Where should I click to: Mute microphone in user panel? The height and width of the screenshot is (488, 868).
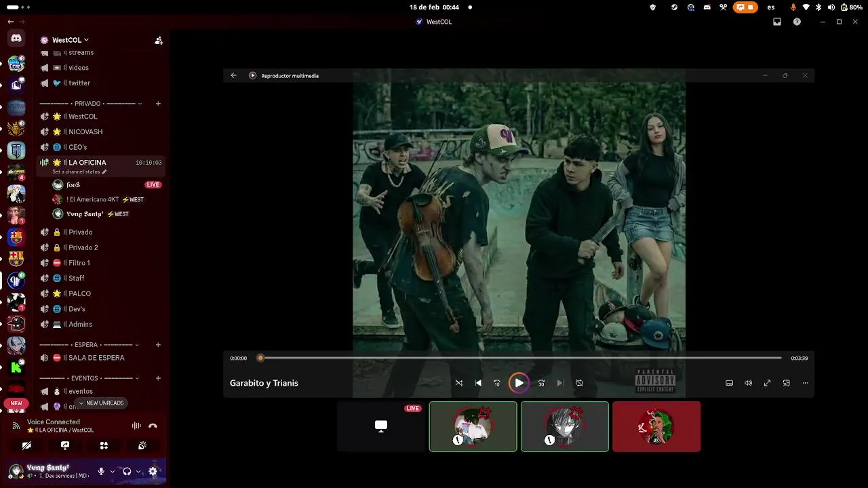pyautogui.click(x=101, y=472)
